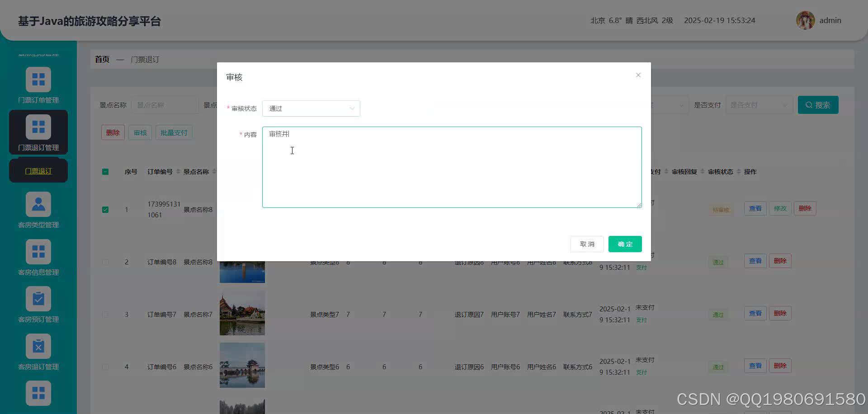Select 门票退订 in the sidebar menu
This screenshot has height=414, width=868.
click(x=38, y=170)
